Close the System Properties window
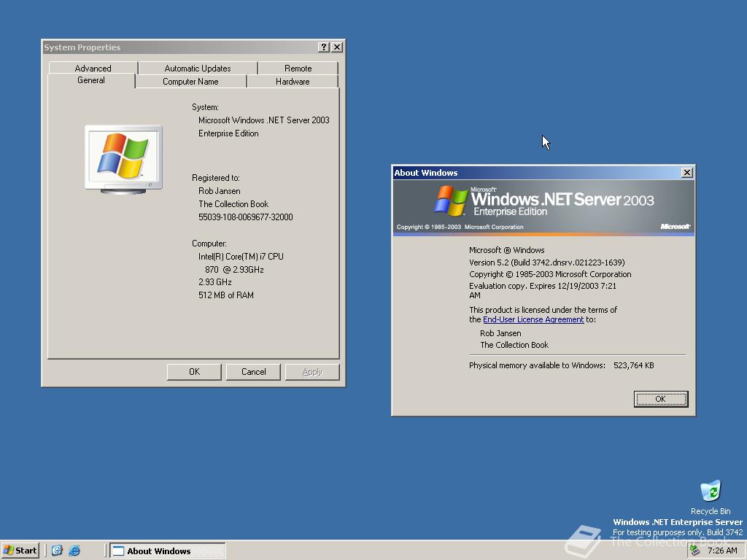747x560 pixels. click(x=337, y=47)
